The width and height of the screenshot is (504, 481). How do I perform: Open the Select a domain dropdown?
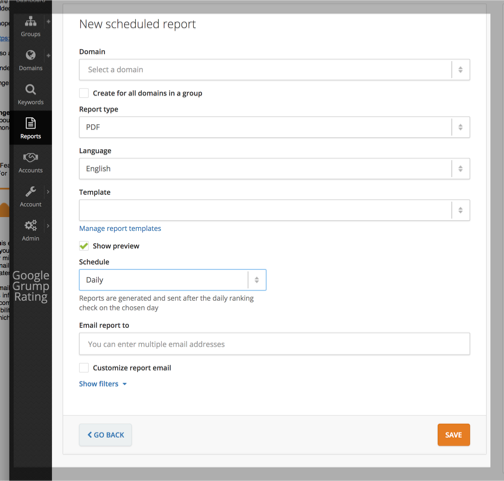click(x=274, y=70)
